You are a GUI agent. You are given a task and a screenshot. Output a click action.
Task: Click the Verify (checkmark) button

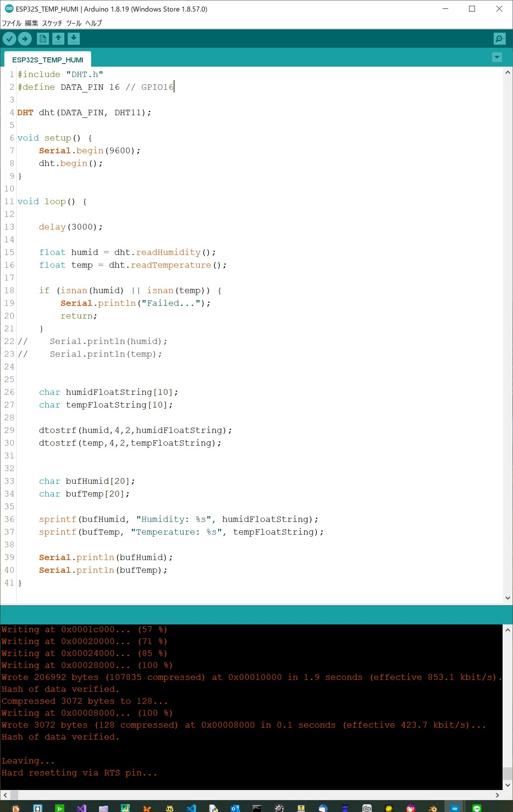pyautogui.click(x=9, y=39)
